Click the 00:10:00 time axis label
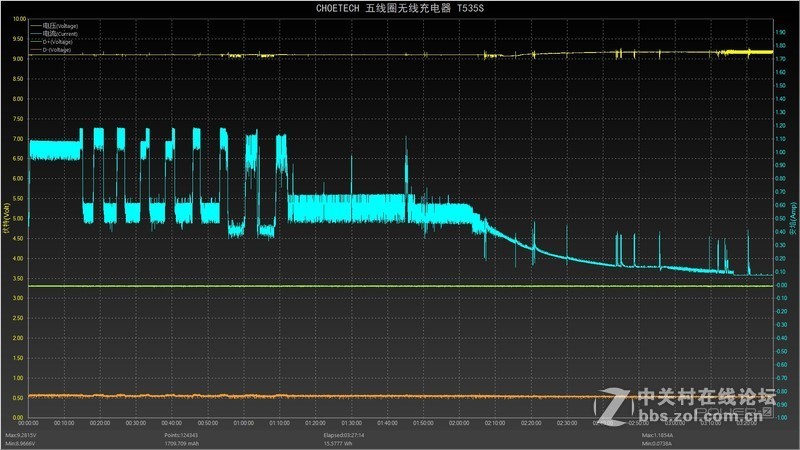Image resolution: width=800 pixels, height=450 pixels. point(64,423)
